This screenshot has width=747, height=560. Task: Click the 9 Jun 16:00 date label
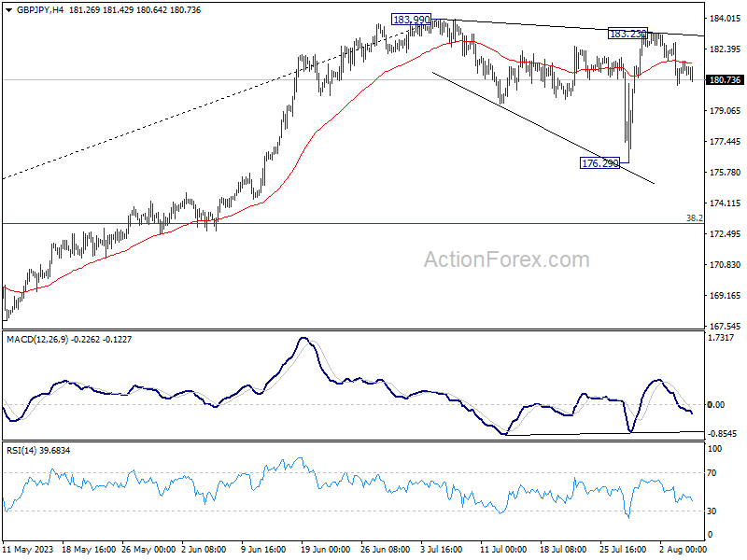point(263,550)
